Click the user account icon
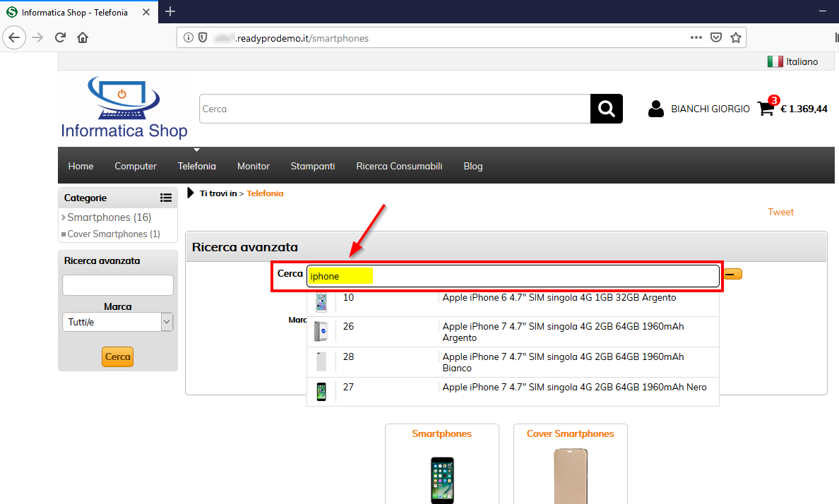839x504 pixels. point(655,109)
